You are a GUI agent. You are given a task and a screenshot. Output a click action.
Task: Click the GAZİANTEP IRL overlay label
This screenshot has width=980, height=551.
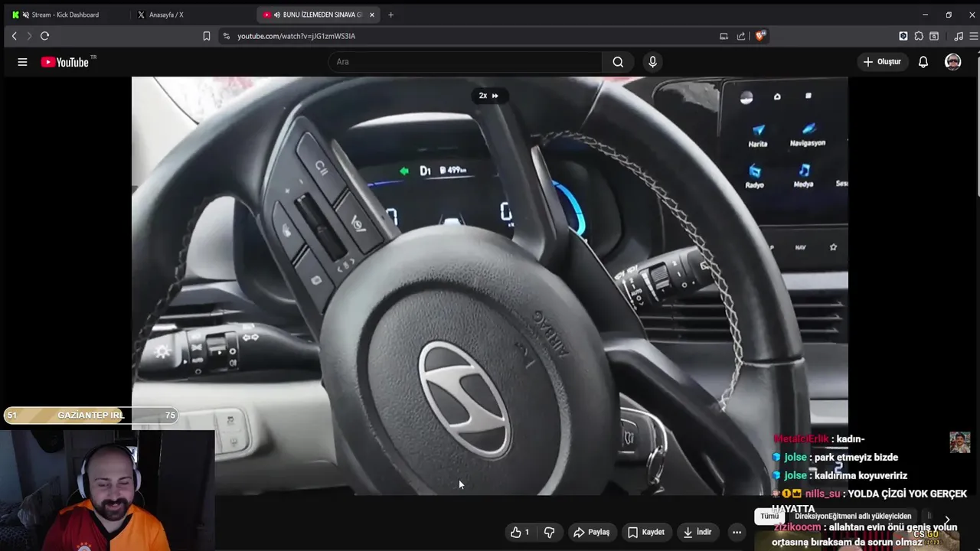click(90, 415)
